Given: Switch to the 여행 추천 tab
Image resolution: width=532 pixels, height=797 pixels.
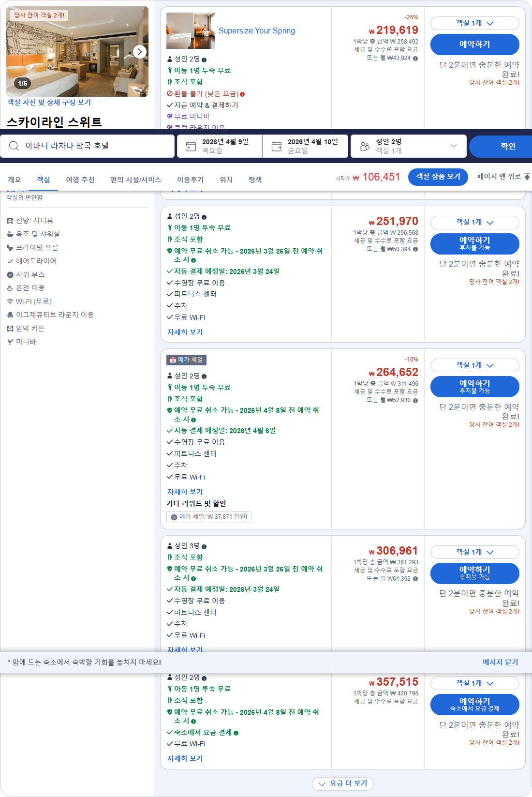Looking at the screenshot, I should [80, 180].
